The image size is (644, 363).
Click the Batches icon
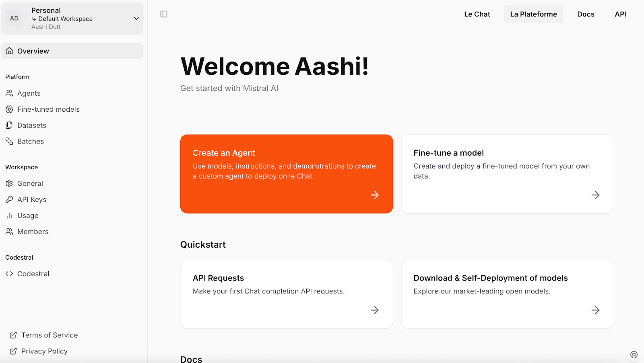[9, 142]
